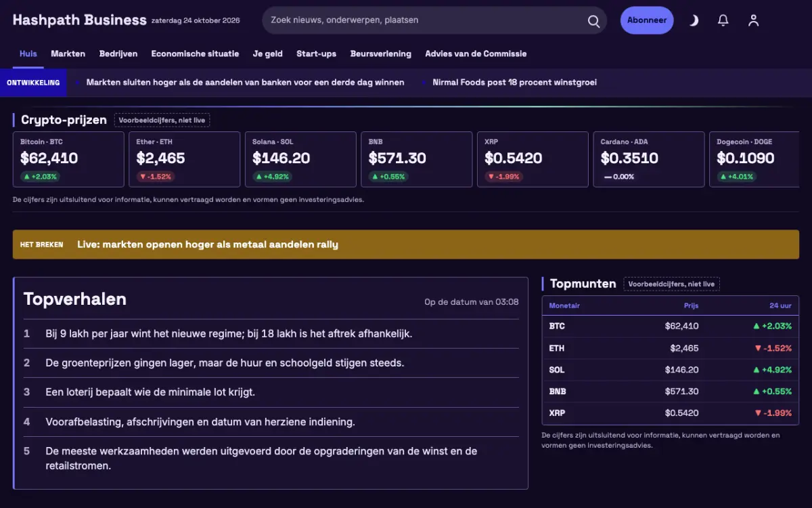
Task: Open the Je geld tab
Action: pyautogui.click(x=268, y=54)
